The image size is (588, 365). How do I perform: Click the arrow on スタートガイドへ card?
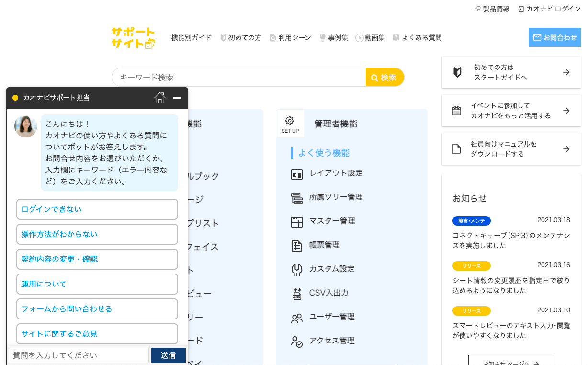(566, 72)
